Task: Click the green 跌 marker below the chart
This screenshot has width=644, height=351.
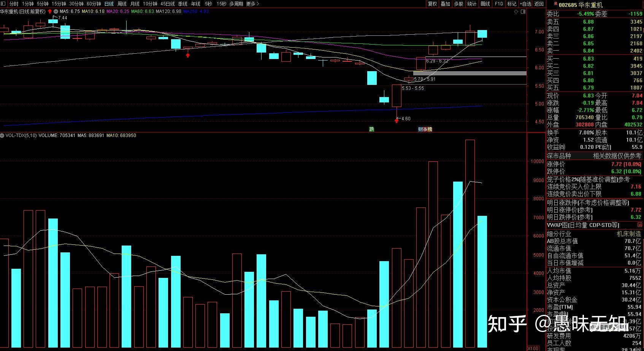Action: coord(372,129)
